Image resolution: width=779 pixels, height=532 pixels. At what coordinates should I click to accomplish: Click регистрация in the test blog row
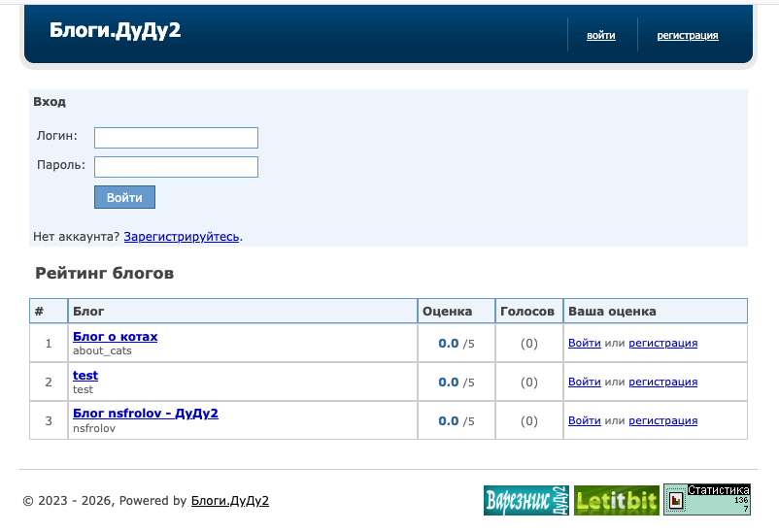662,382
